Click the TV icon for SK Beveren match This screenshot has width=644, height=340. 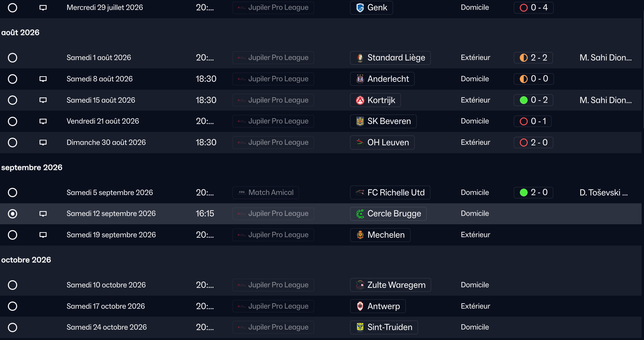43,121
